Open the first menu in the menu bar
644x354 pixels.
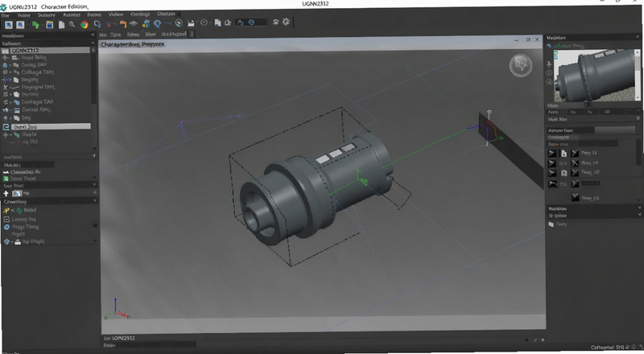pos(5,15)
